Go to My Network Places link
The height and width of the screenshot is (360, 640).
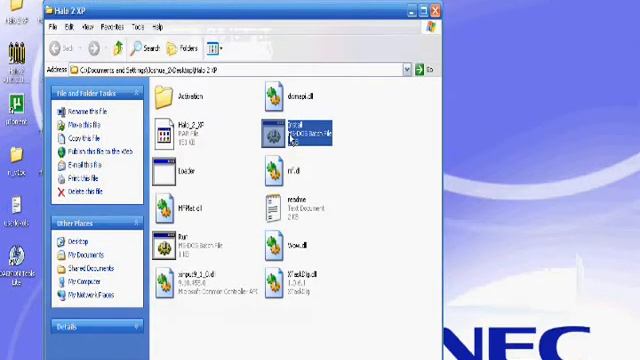tap(91, 295)
